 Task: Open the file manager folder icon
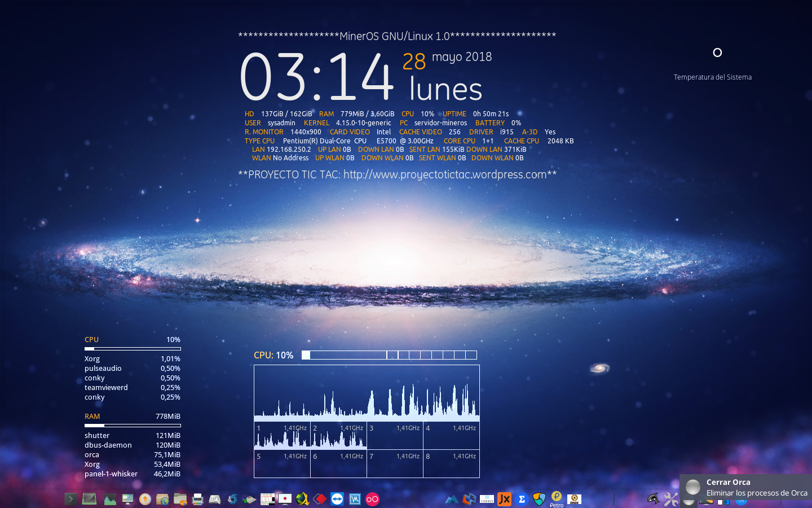180,499
